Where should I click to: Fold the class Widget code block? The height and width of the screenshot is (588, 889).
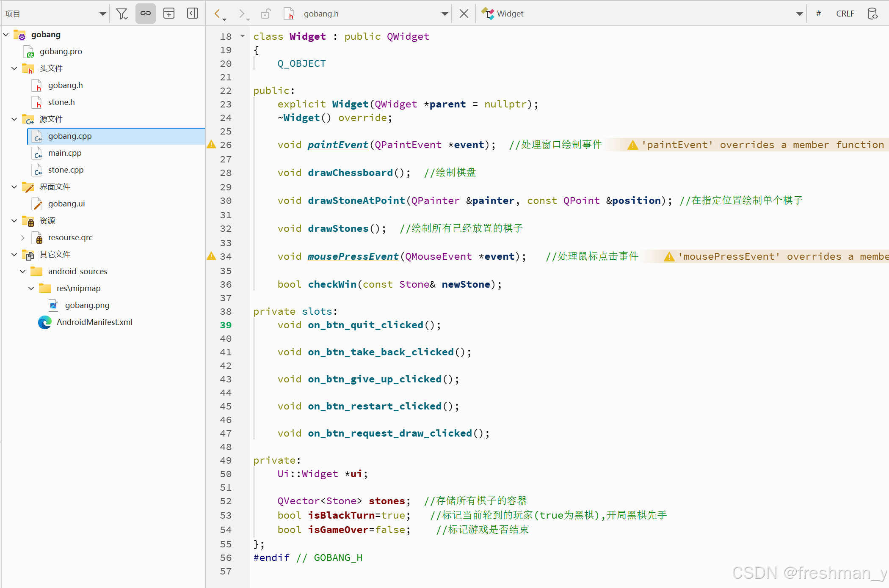[243, 36]
